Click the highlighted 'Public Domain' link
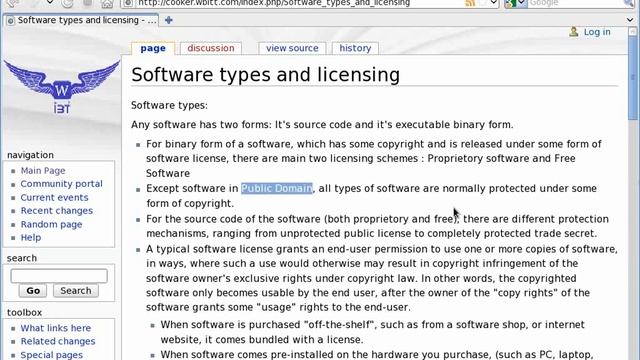640x360 pixels. 277,189
